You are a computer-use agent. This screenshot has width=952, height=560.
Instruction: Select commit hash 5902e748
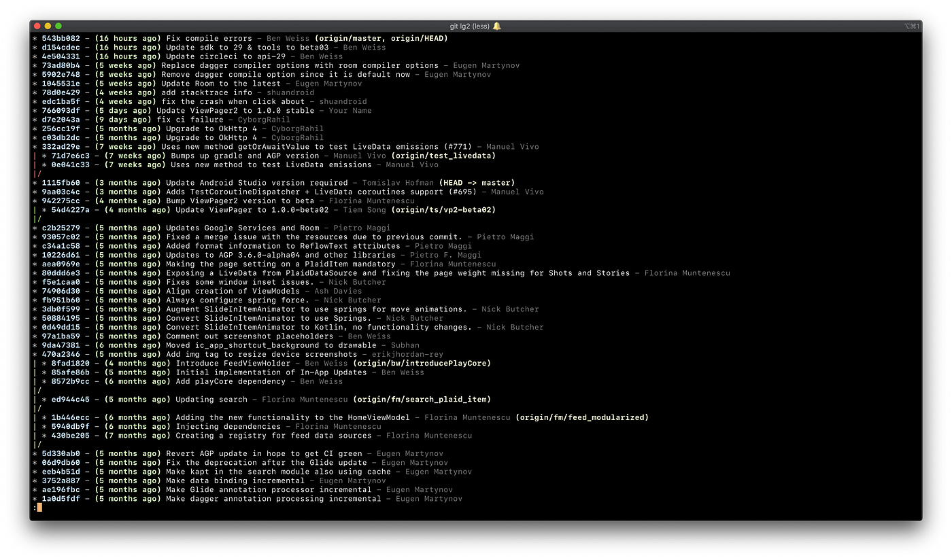pyautogui.click(x=61, y=75)
